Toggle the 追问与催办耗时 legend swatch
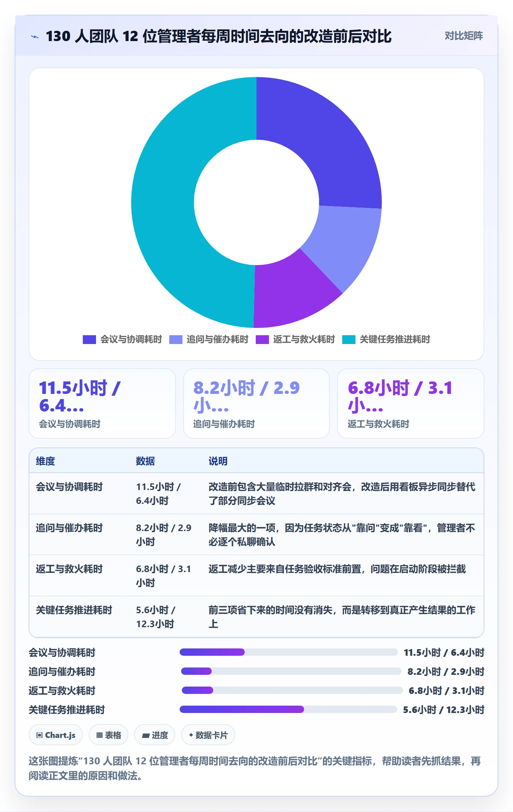 [176, 340]
